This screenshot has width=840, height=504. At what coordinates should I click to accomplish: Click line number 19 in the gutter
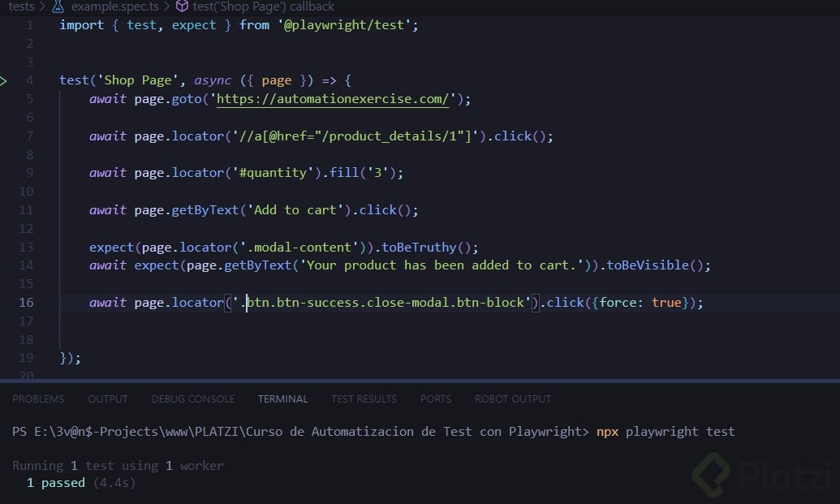click(x=26, y=358)
